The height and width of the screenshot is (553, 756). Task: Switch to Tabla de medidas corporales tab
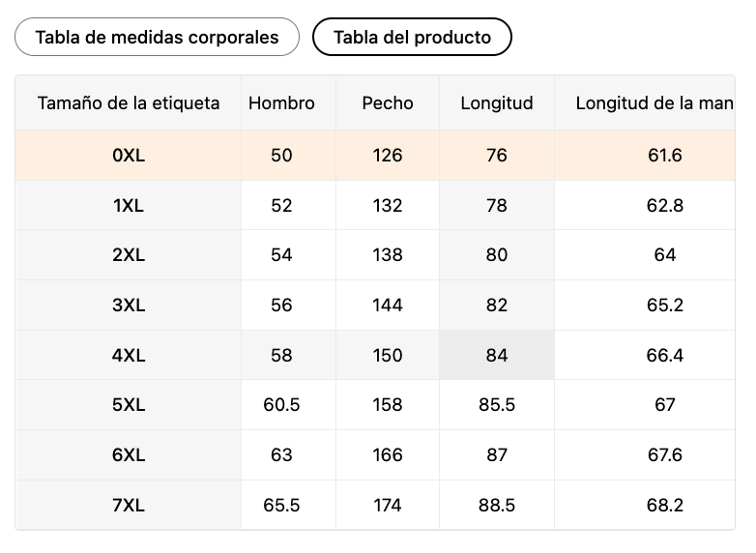click(x=157, y=38)
